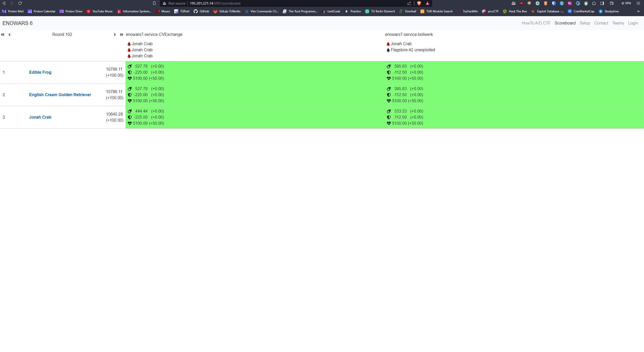Open the Teams nav item
This screenshot has height=352, width=644.
(x=618, y=23)
